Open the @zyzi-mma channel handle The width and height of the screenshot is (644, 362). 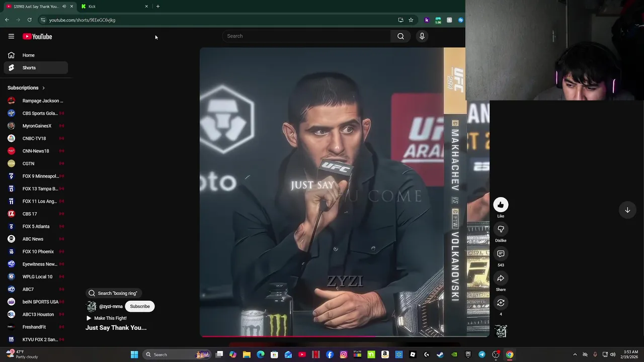pyautogui.click(x=111, y=306)
